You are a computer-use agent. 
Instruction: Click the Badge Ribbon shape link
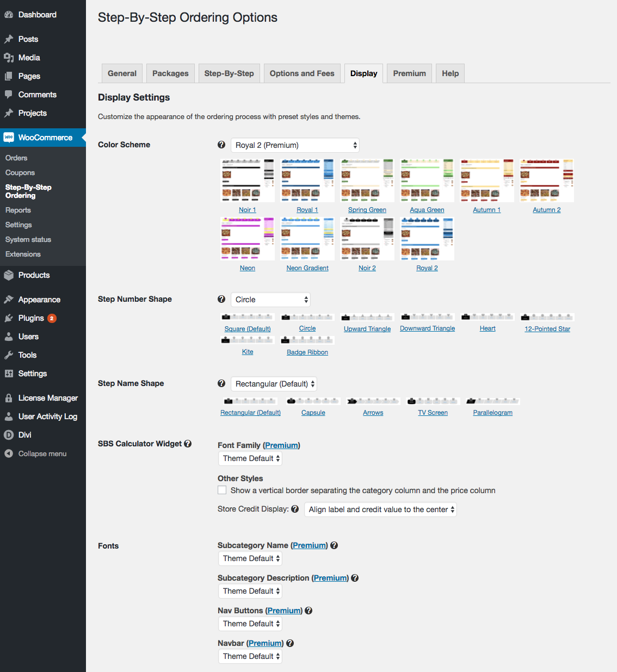[x=307, y=352]
